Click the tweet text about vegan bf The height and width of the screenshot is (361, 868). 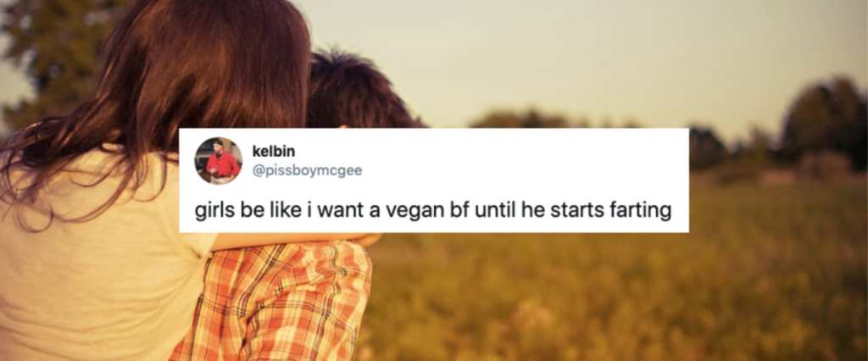[x=433, y=211]
